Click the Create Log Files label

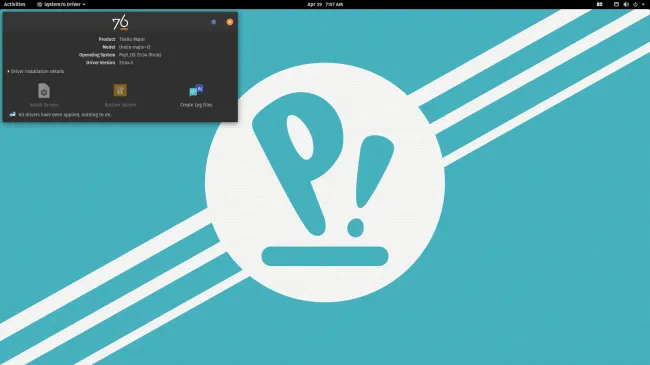point(196,105)
